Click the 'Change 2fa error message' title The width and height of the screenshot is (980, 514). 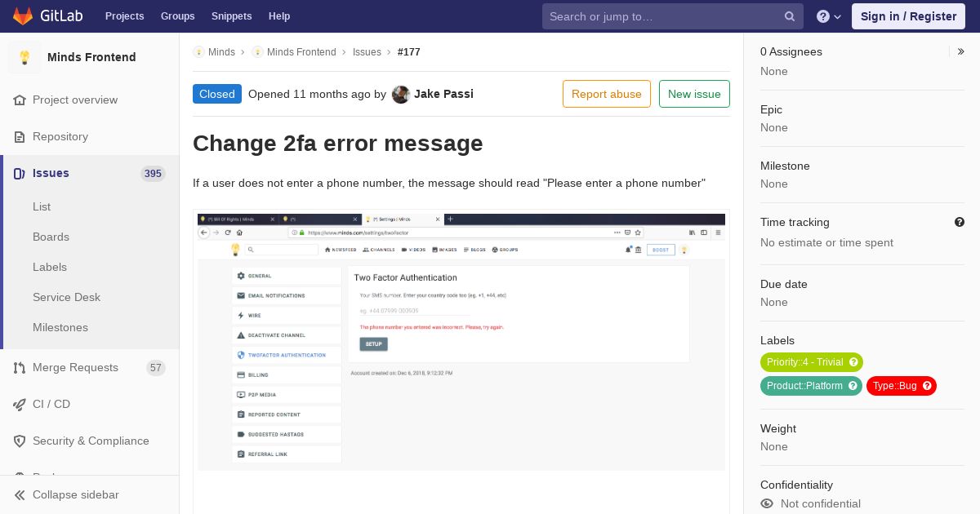[338, 144]
